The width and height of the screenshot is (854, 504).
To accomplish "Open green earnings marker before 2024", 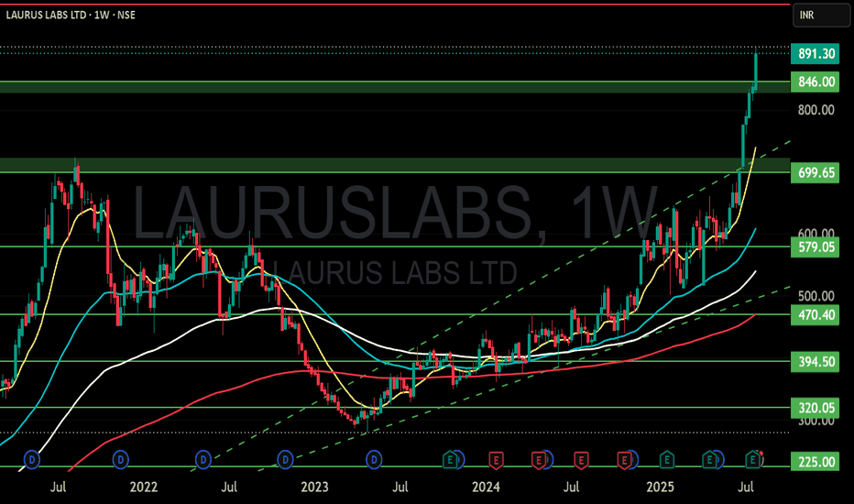I will click(450, 460).
